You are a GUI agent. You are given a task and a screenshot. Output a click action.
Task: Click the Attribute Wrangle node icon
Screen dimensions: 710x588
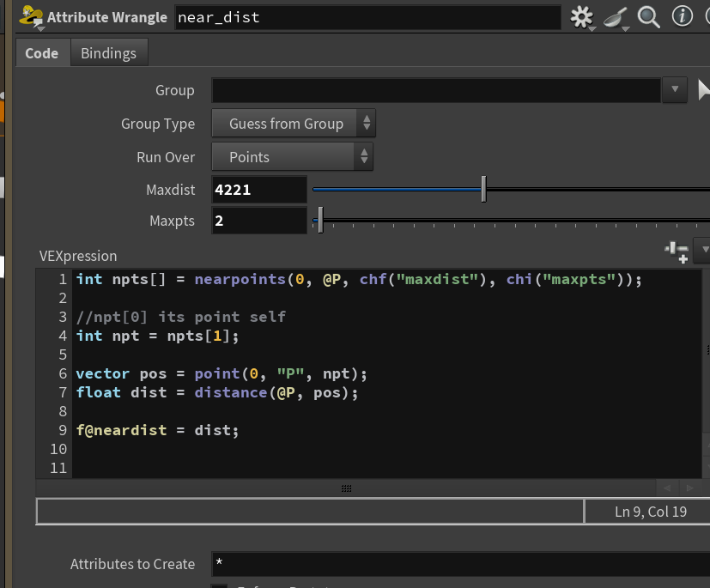pyautogui.click(x=31, y=17)
